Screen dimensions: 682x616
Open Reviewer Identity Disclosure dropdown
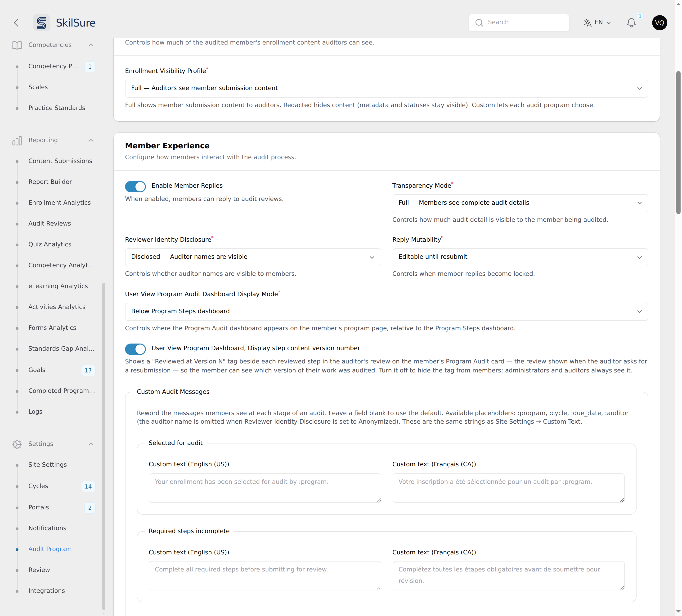[253, 257]
